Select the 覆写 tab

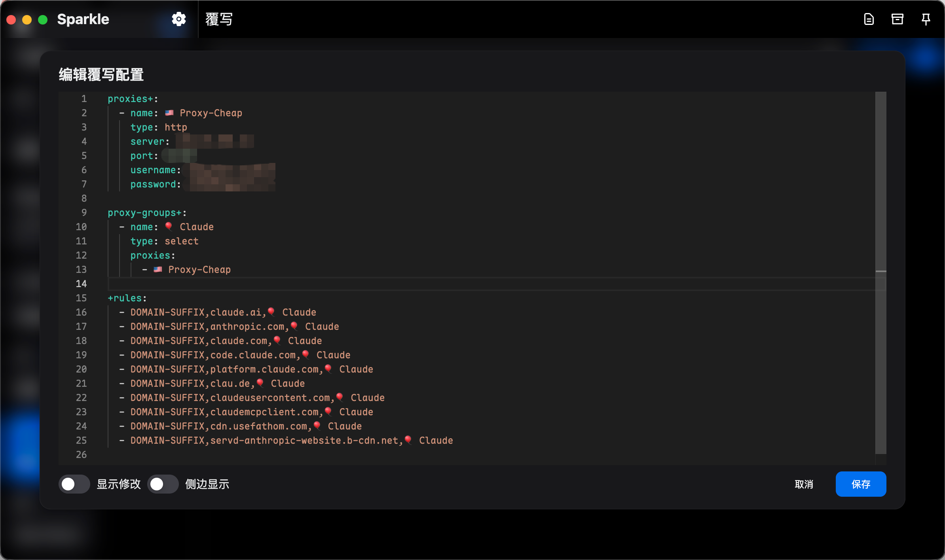click(218, 19)
